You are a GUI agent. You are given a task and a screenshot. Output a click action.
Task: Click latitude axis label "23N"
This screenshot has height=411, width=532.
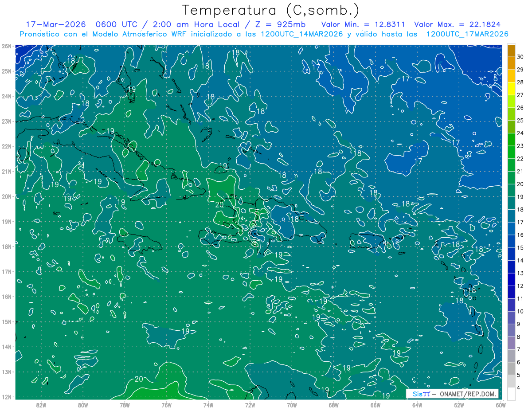(6, 121)
